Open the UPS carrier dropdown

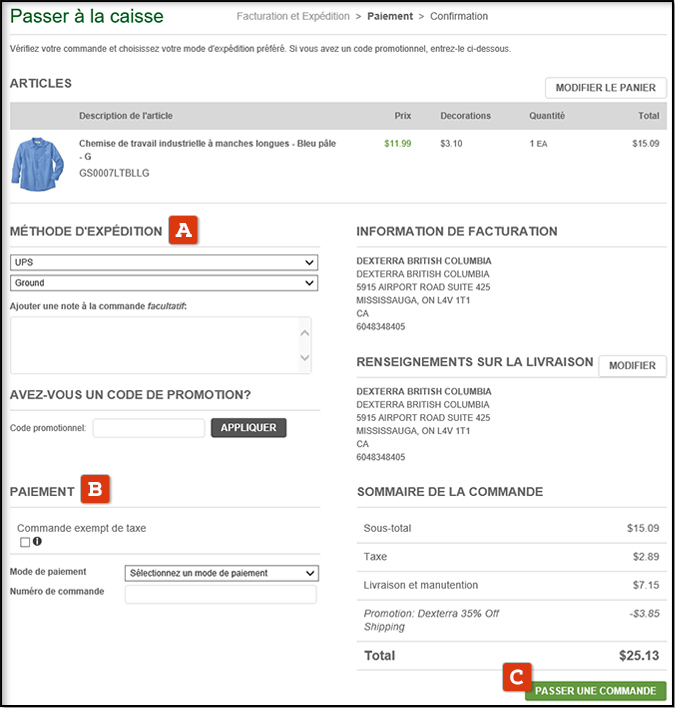click(164, 262)
